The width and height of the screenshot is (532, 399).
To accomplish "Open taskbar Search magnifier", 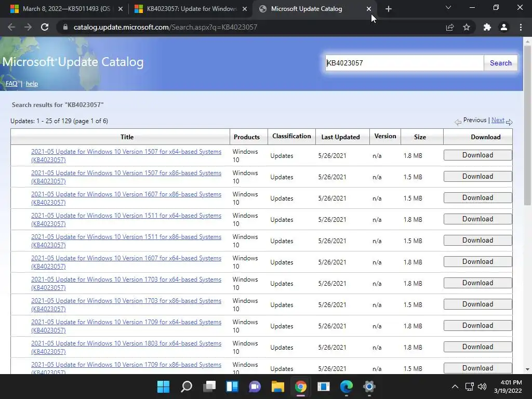I will point(187,387).
